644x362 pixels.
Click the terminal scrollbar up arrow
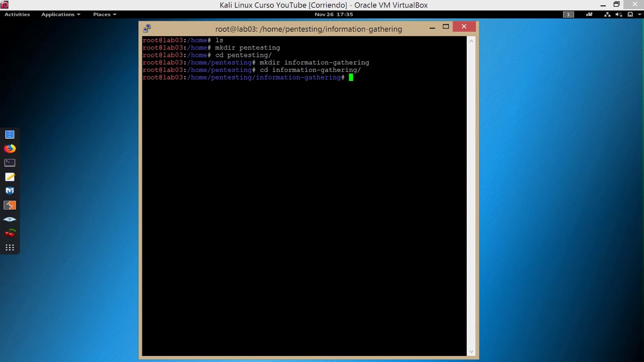pos(471,40)
